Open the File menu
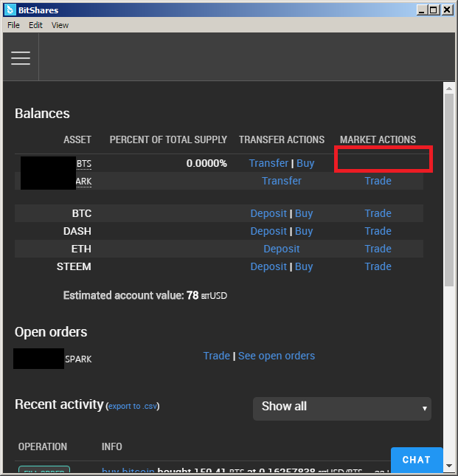The image size is (458, 476). (x=13, y=25)
